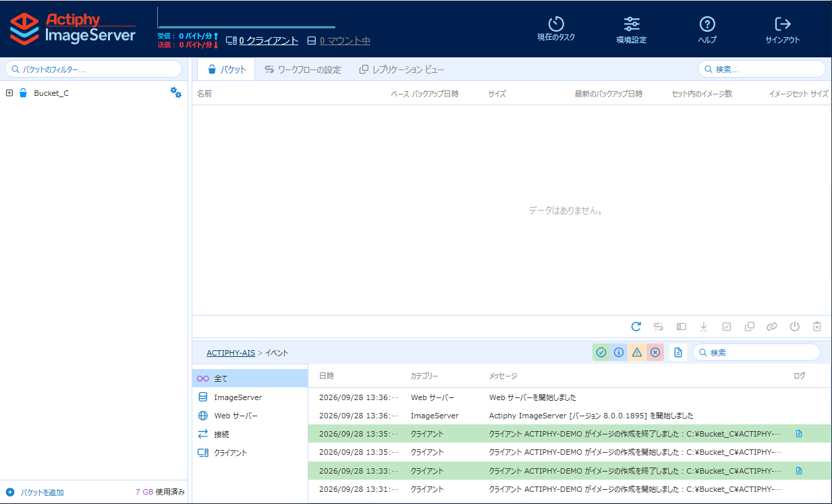Select クライアント event category in sidebar

tap(250, 453)
